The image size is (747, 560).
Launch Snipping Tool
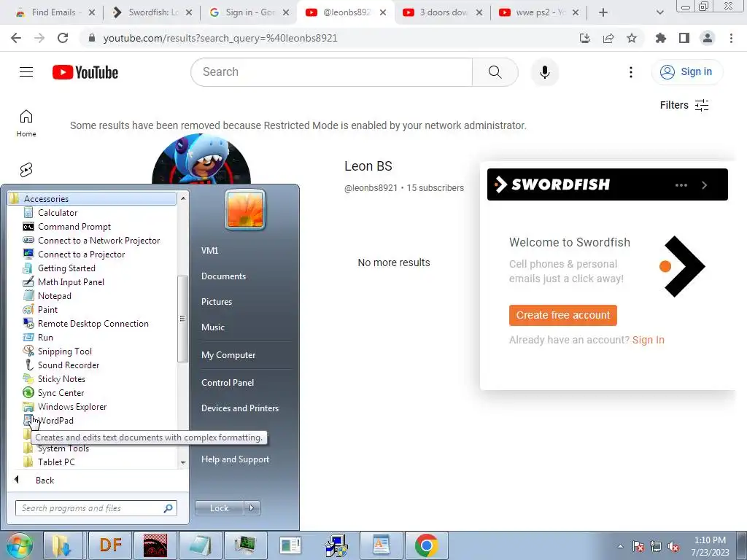pos(64,351)
